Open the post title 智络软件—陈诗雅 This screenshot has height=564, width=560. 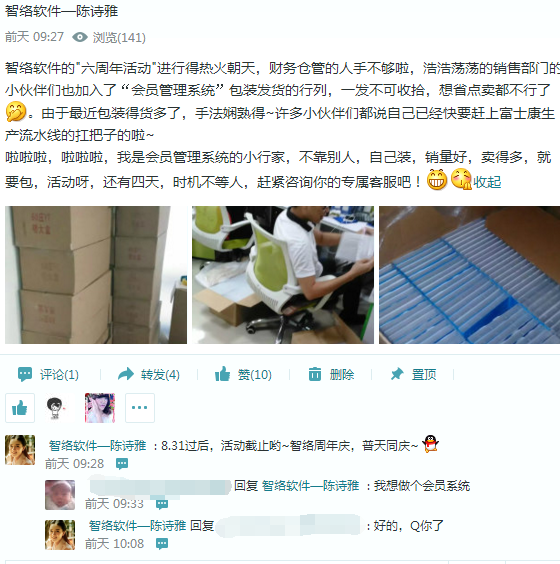(62, 11)
